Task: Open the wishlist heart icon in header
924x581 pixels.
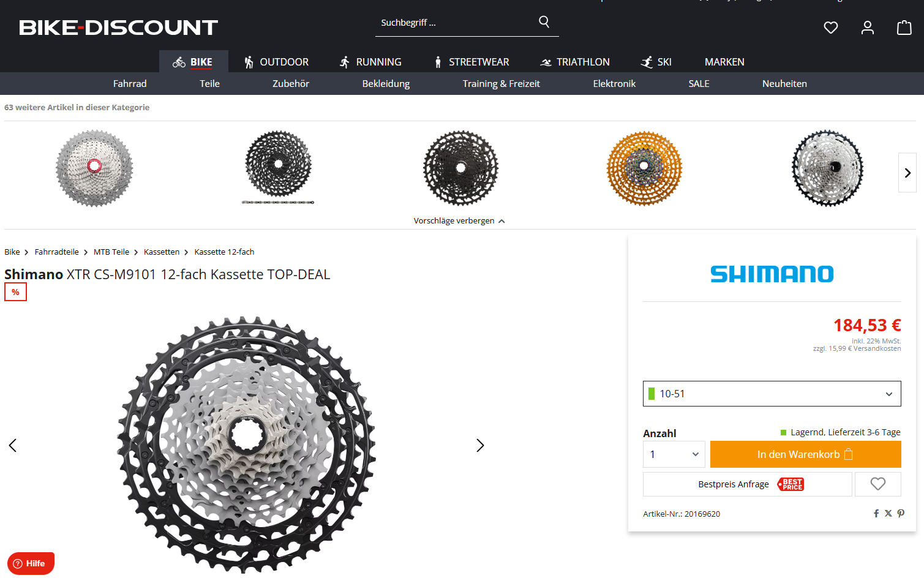Action: (x=830, y=28)
